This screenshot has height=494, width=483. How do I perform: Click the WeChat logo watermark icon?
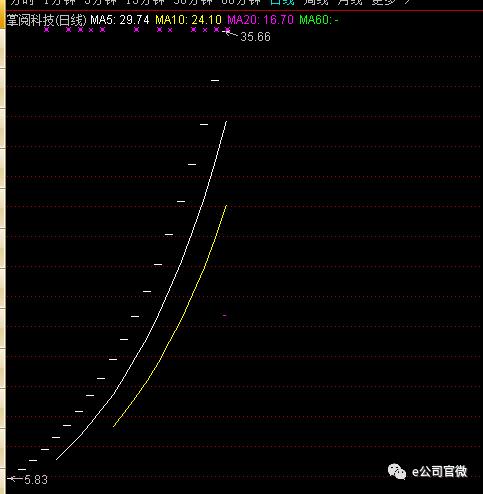pos(397,472)
